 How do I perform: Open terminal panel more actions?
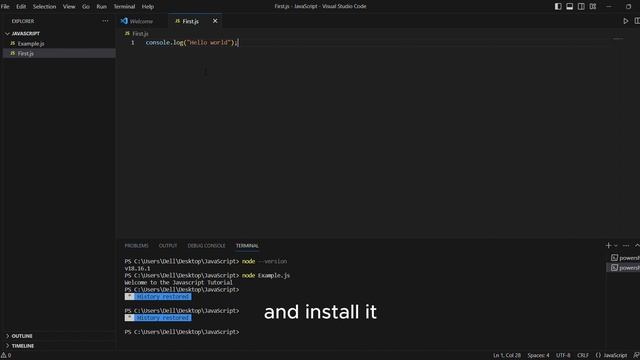(x=626, y=245)
